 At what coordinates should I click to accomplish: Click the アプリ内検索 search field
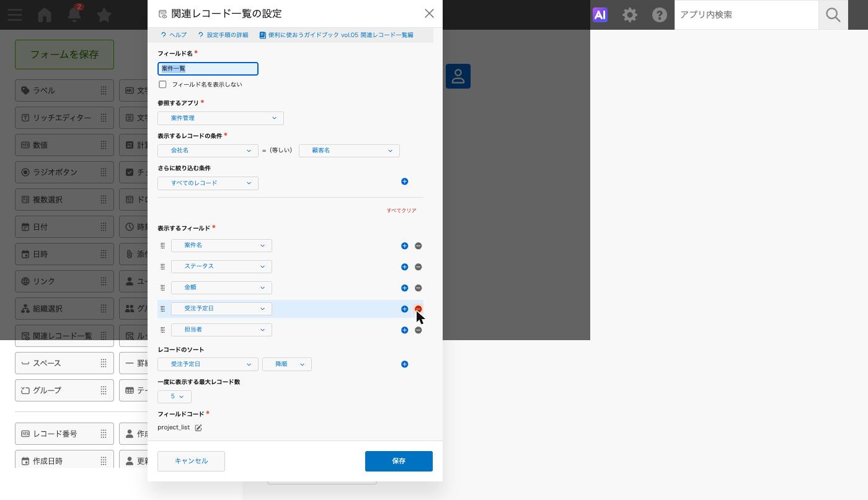[x=746, y=15]
